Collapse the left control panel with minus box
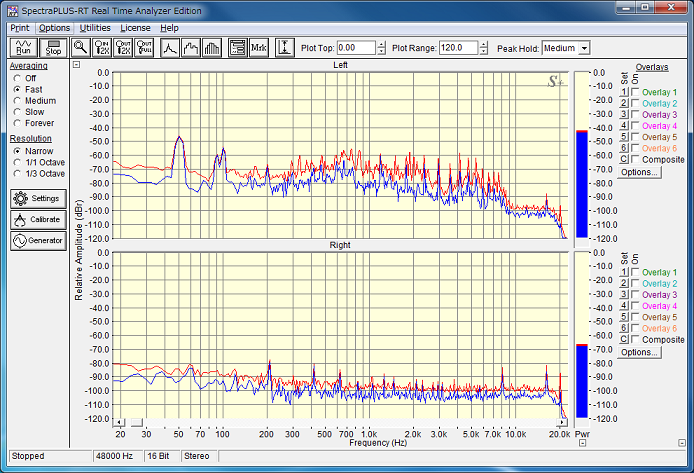Screen dimensions: 694x473 tap(77, 65)
